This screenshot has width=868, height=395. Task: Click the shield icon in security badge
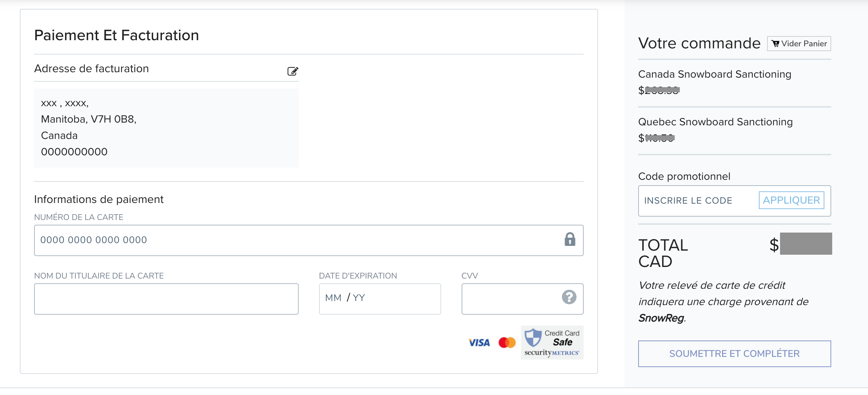pyautogui.click(x=533, y=337)
